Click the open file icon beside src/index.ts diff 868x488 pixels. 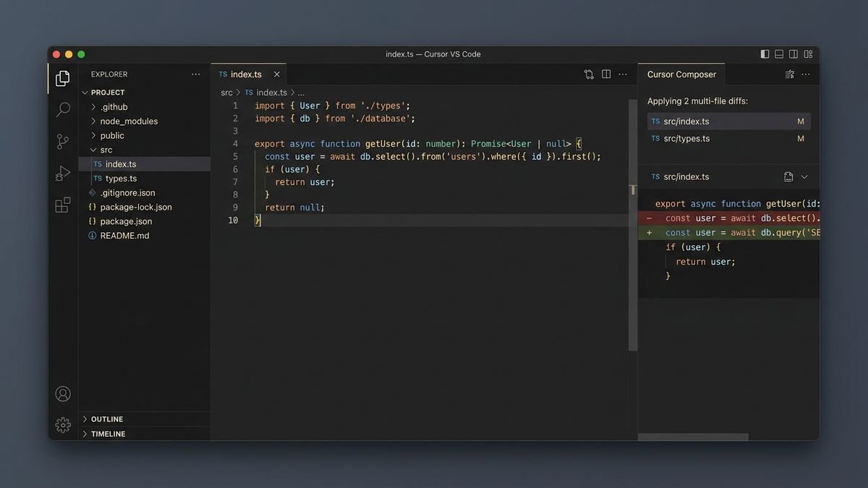click(788, 176)
